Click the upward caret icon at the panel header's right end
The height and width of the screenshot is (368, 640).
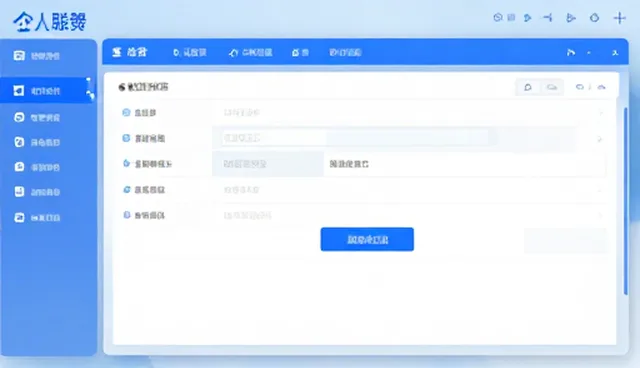coord(602,87)
